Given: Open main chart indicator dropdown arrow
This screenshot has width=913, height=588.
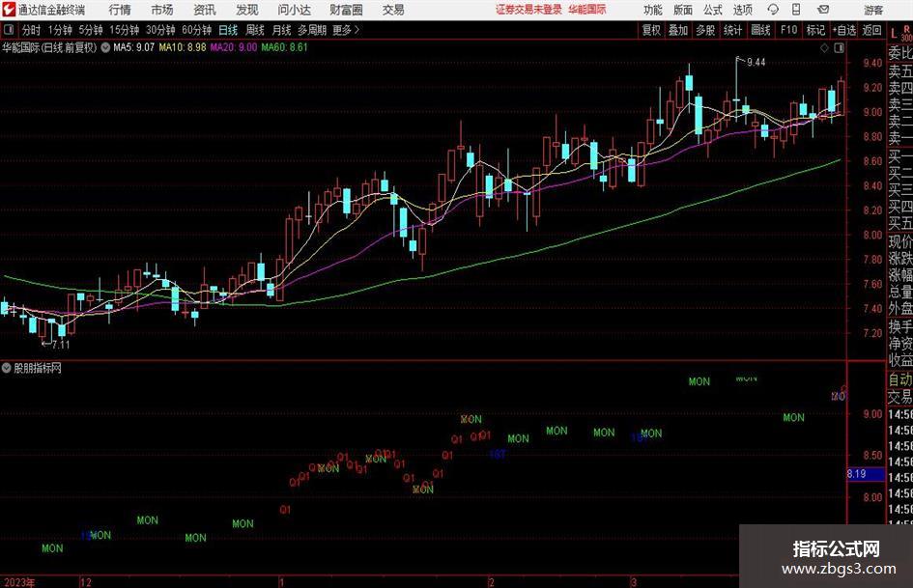Looking at the screenshot, I should 105,47.
